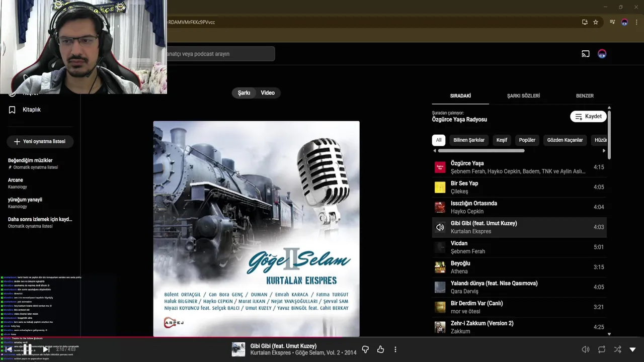Image resolution: width=644 pixels, height=362 pixels.
Task: Click the now-playing thumbnail in player bar
Action: coord(238,349)
